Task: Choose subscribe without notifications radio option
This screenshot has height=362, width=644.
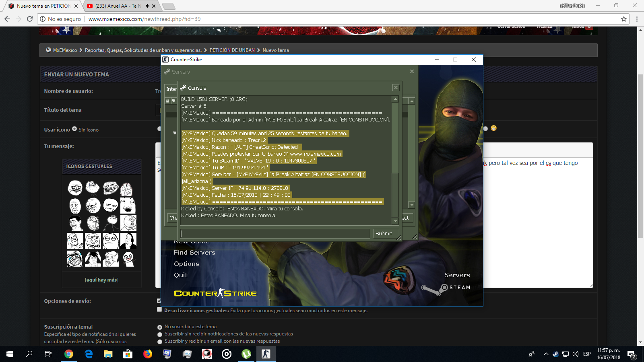Action: pyautogui.click(x=160, y=335)
